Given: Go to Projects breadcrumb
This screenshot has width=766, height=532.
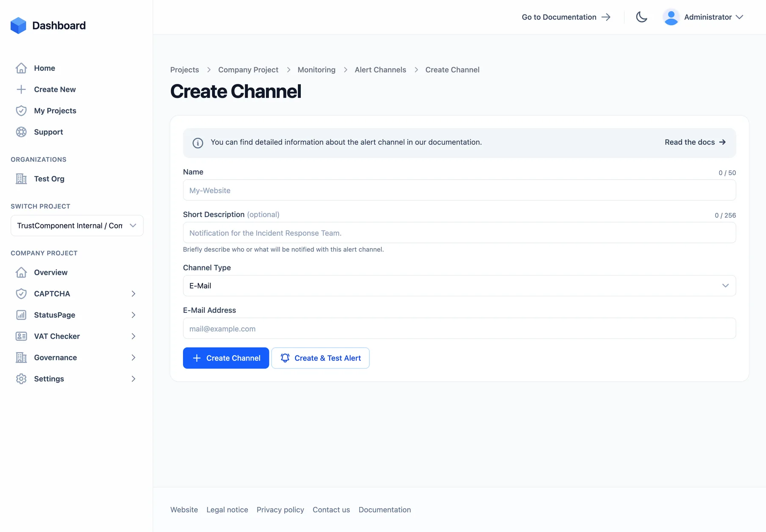Looking at the screenshot, I should click(185, 70).
